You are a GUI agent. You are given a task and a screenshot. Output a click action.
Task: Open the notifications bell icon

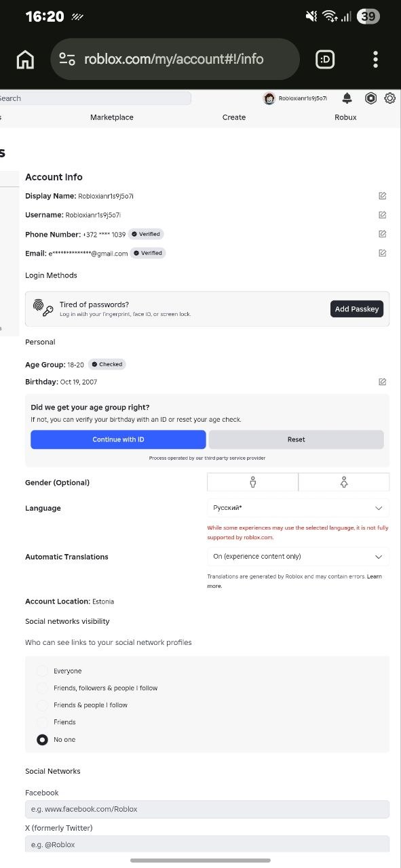point(347,98)
